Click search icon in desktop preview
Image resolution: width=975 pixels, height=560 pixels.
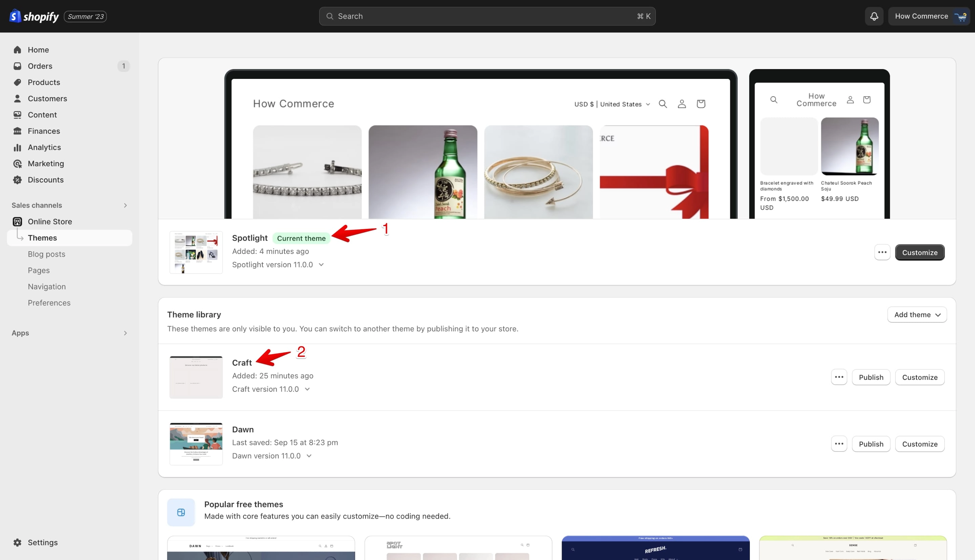663,104
